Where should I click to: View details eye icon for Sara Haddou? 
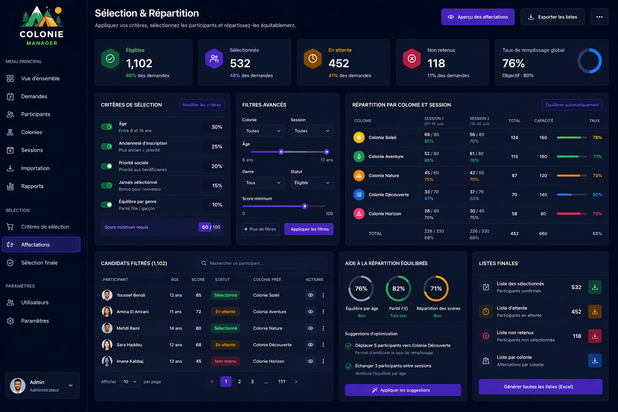(x=311, y=345)
